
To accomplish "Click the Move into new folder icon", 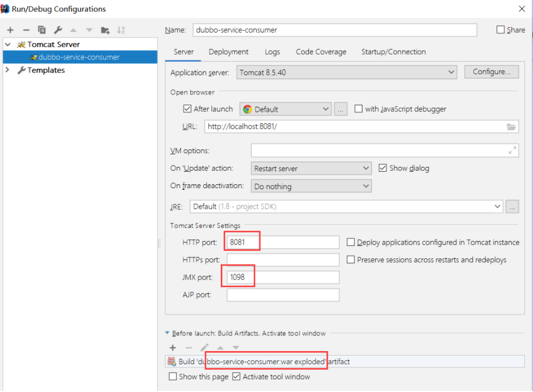I will [x=105, y=30].
